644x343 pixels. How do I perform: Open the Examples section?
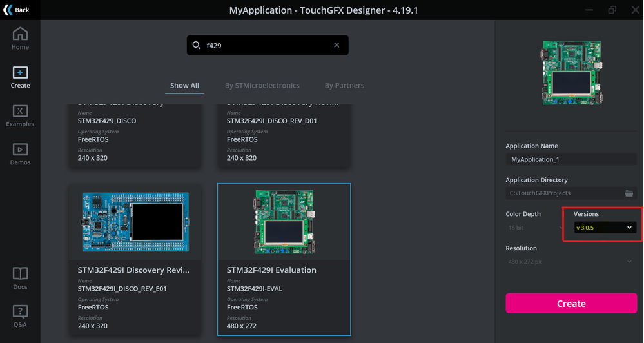point(20,116)
